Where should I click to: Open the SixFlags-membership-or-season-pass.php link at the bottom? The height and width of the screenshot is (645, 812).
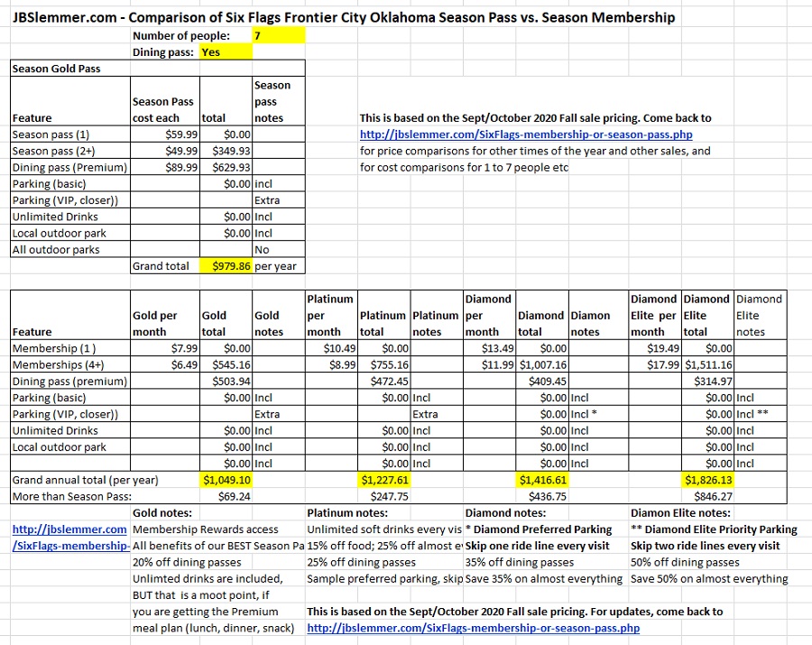pos(473,628)
